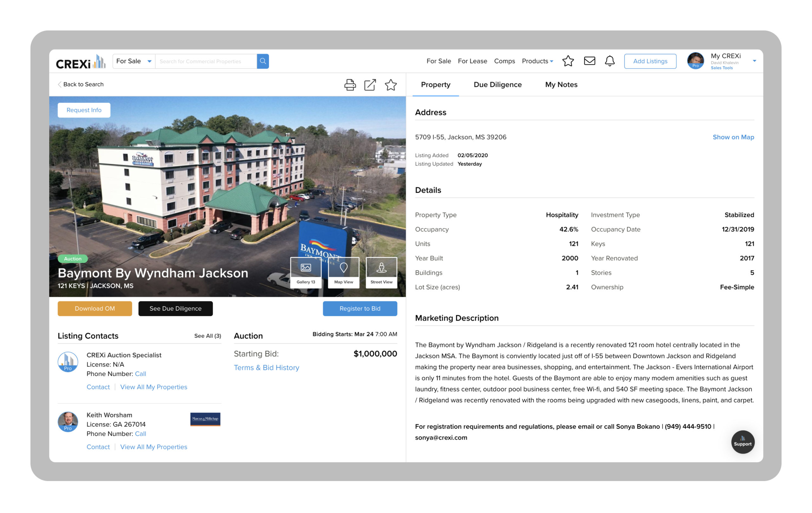Open Map View on photo
812x513 pixels.
343,272
